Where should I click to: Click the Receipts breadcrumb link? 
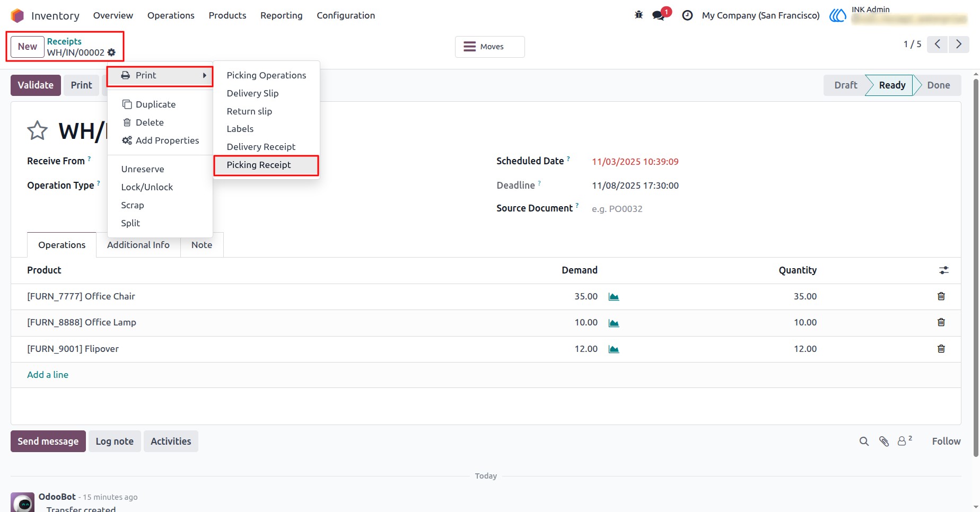pyautogui.click(x=64, y=41)
